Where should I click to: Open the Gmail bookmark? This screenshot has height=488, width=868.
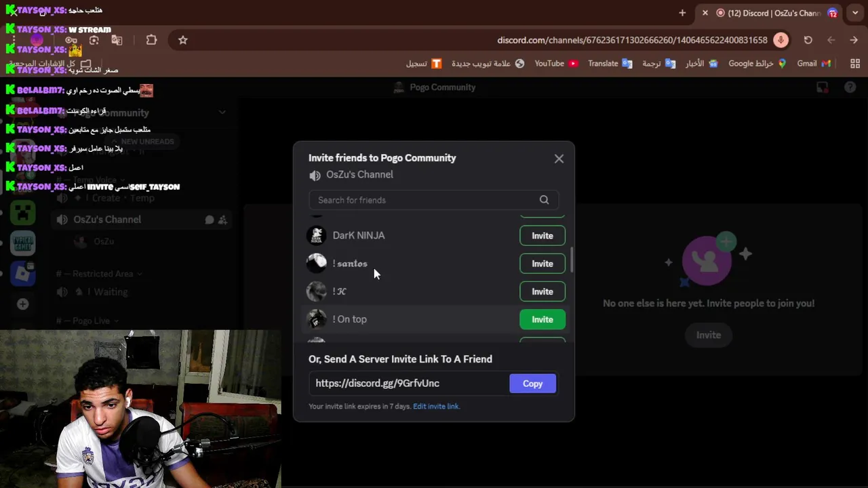point(814,64)
